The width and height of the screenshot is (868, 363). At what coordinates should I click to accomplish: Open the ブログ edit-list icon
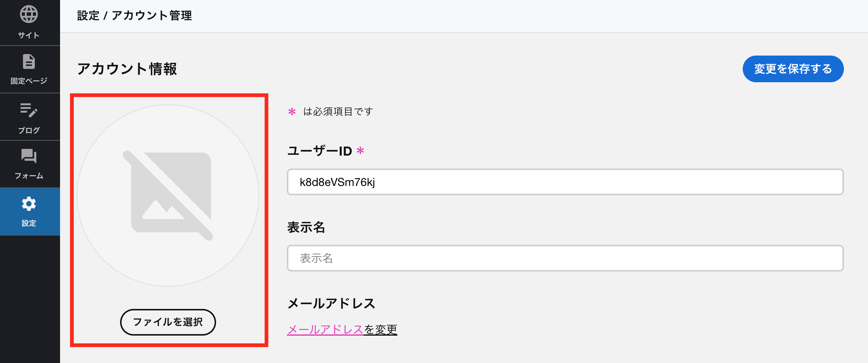(29, 110)
